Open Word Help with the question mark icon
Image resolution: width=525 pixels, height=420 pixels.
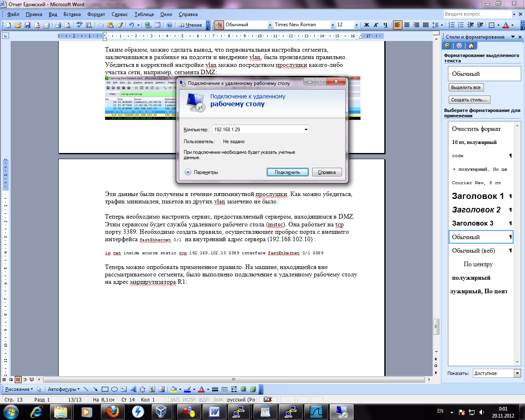click(169, 25)
